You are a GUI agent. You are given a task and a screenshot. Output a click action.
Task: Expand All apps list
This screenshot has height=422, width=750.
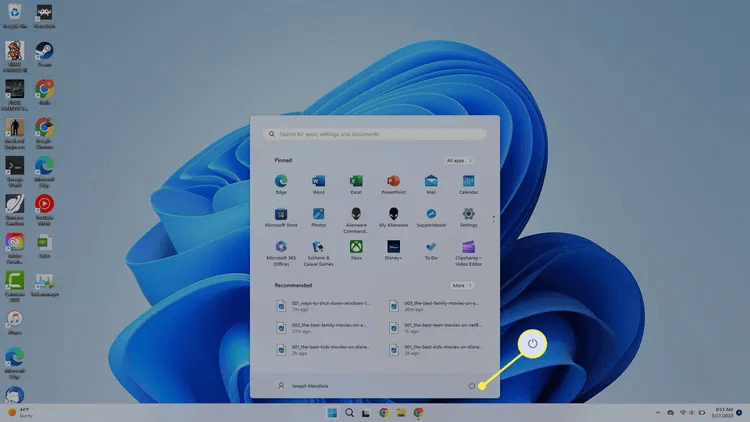pyautogui.click(x=459, y=160)
